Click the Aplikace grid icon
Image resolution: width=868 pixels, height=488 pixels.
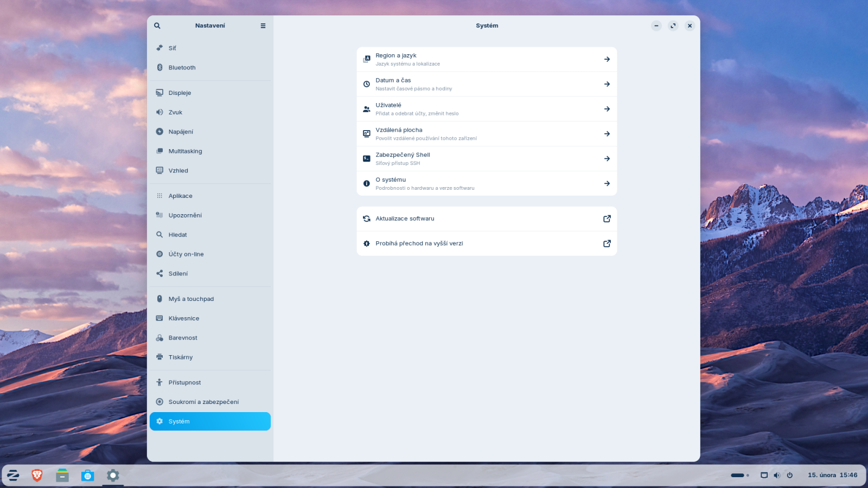pos(159,196)
